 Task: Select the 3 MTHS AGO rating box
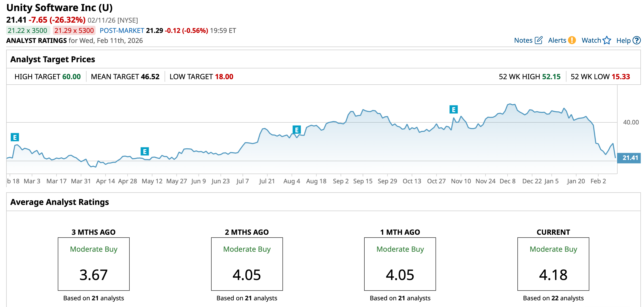click(x=94, y=264)
